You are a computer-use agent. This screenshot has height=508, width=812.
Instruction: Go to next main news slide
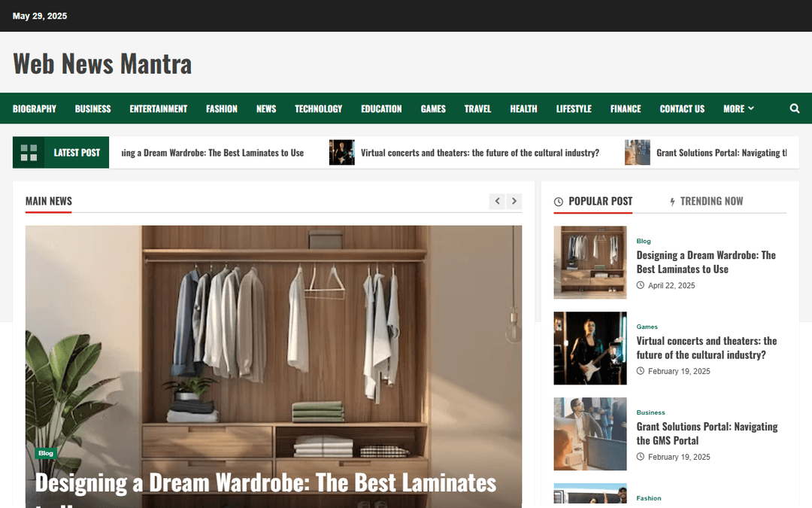[514, 201]
